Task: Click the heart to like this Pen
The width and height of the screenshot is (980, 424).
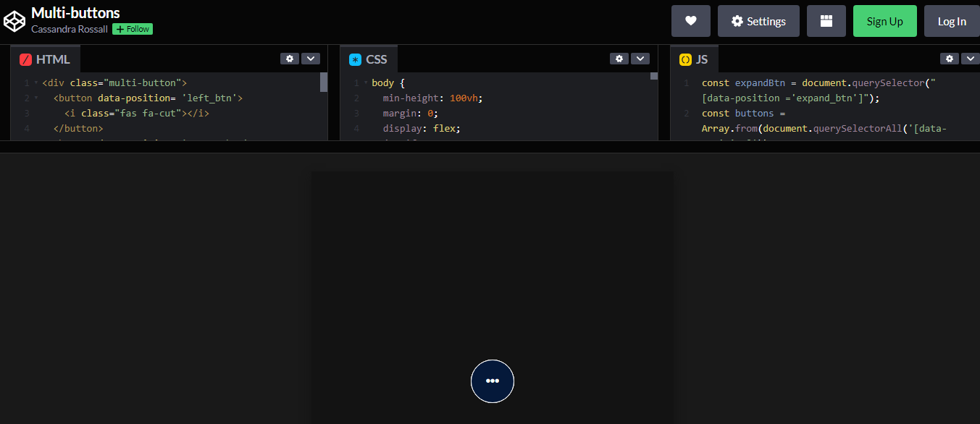Action: click(x=690, y=21)
